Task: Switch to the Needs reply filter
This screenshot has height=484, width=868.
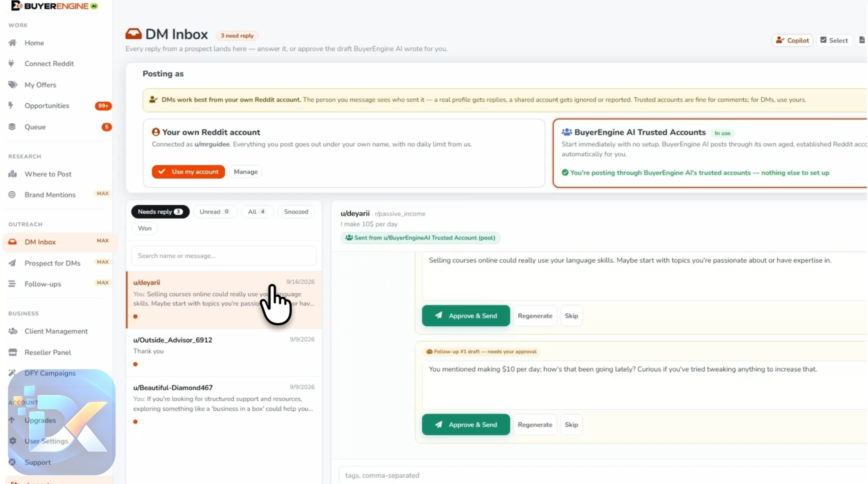Action: 160,211
